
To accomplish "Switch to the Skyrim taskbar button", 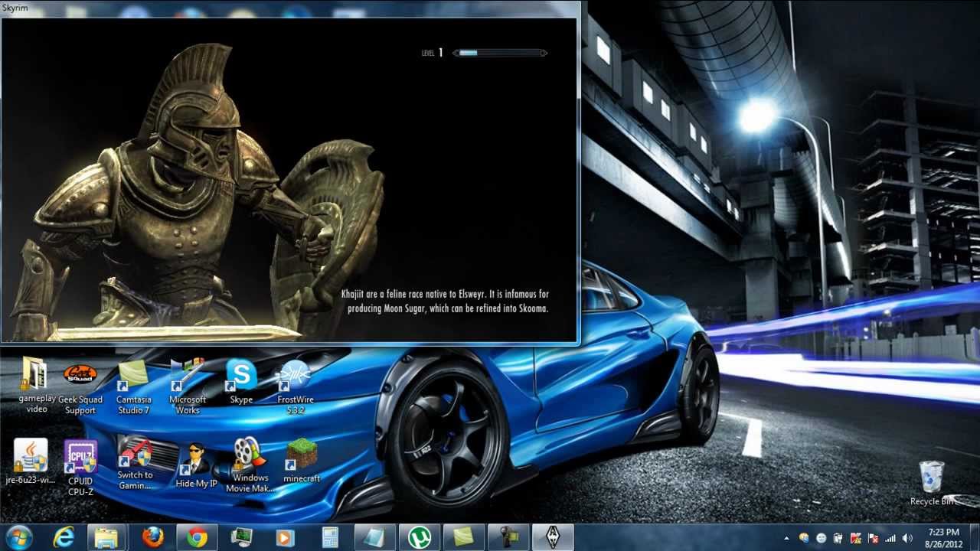I will point(553,537).
